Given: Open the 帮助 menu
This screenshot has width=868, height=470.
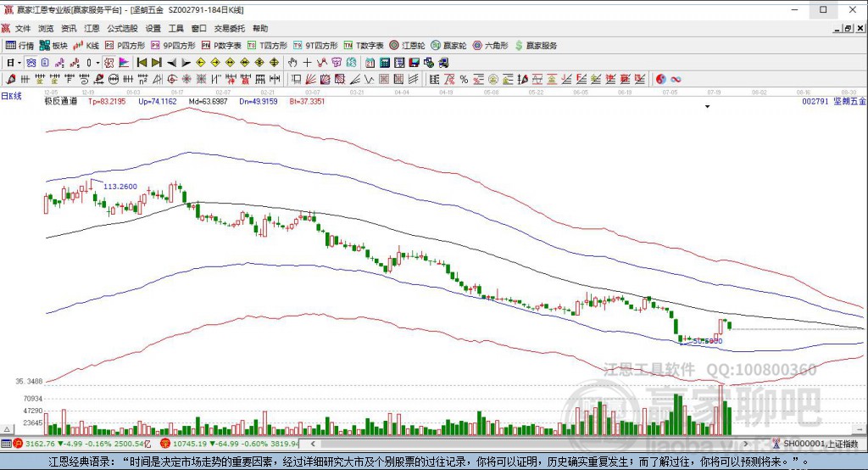Looking at the screenshot, I should pyautogui.click(x=260, y=28).
